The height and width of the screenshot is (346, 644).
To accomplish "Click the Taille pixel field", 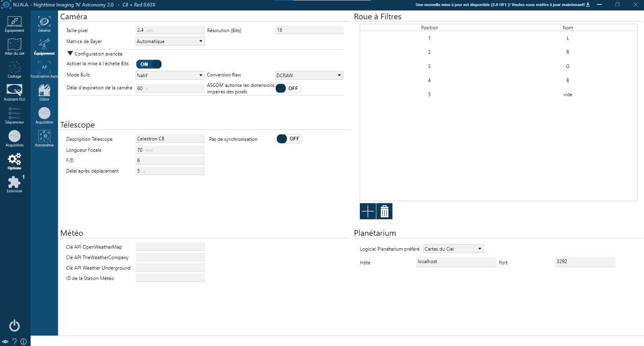I will (x=170, y=30).
